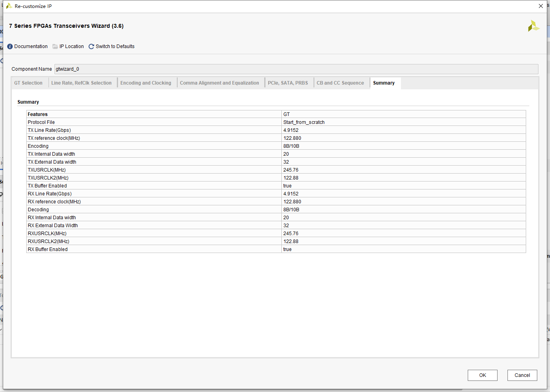Click TX reference clock value 122.880

click(292, 138)
